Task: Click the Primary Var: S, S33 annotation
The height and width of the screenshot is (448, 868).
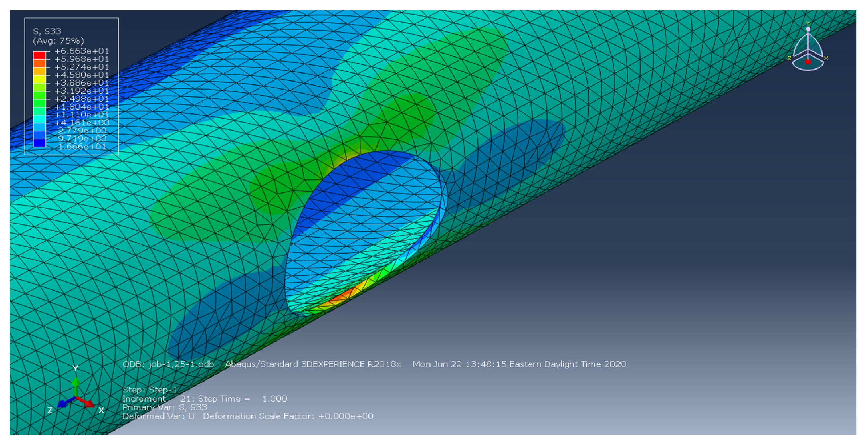Action: coord(164,407)
